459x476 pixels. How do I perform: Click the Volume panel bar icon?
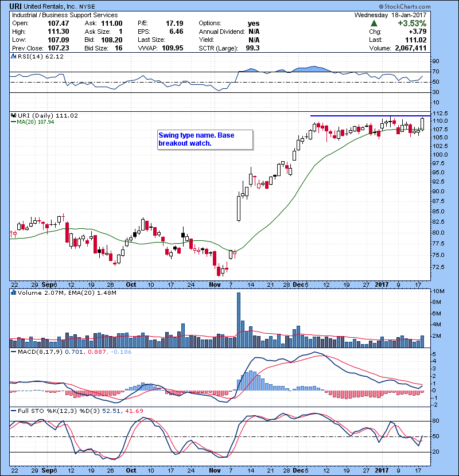pyautogui.click(x=13, y=292)
